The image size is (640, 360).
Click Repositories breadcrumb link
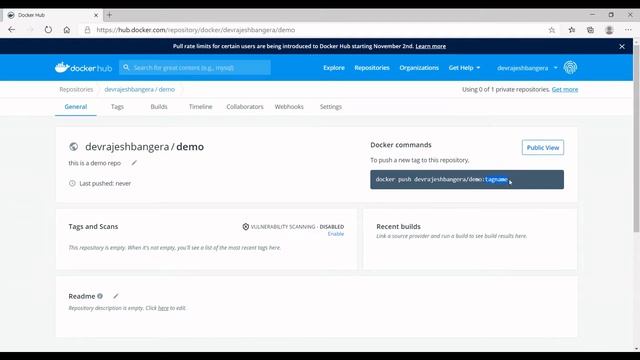point(76,89)
